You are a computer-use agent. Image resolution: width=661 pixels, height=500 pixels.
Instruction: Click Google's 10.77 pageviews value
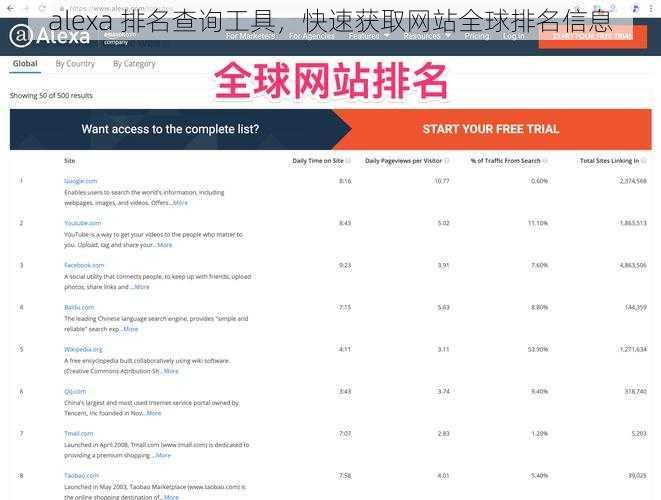[x=442, y=181]
